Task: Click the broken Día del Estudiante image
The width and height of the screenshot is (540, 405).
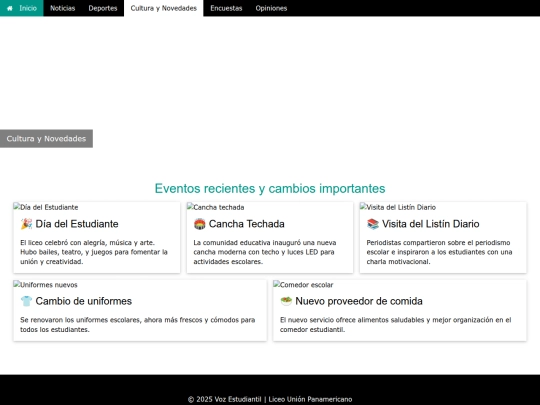Action: (x=46, y=207)
